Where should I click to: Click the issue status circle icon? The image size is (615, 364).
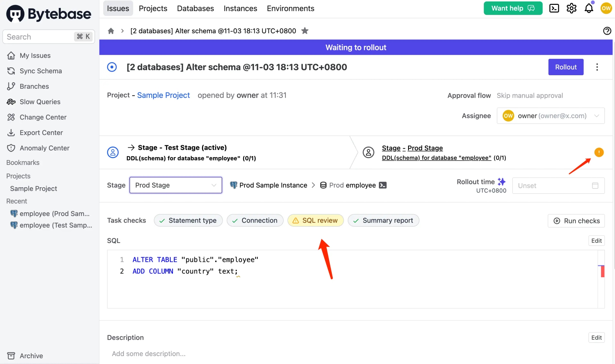coord(112,67)
